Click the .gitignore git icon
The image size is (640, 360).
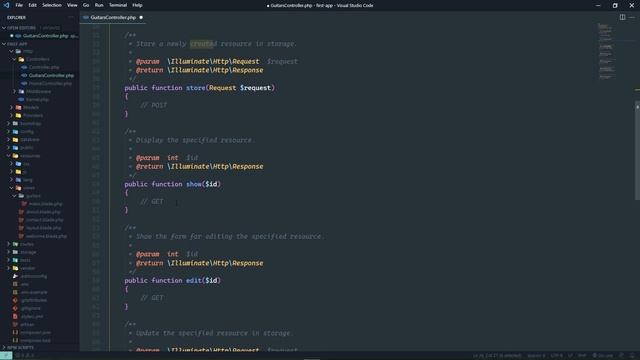point(16,308)
